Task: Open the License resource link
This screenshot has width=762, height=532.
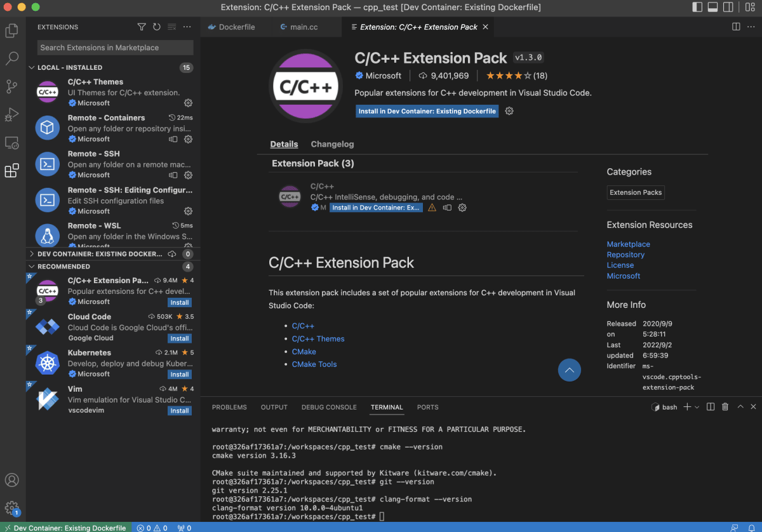Action: [620, 265]
